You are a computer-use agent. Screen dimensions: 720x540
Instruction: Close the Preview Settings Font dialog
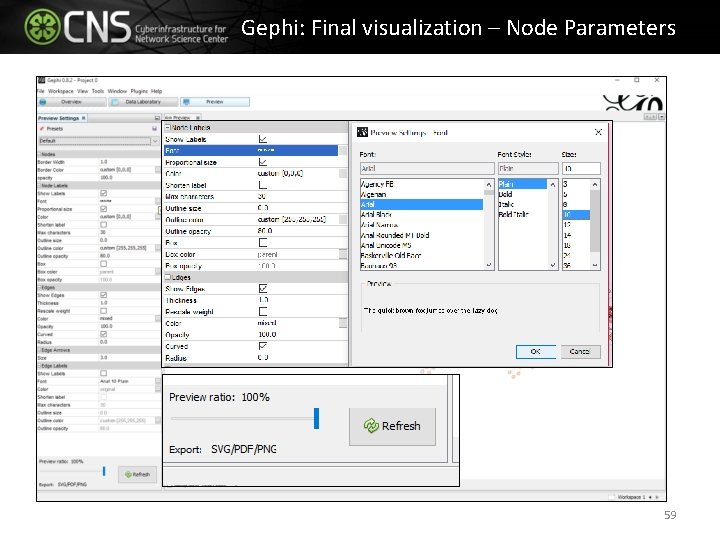pos(598,132)
